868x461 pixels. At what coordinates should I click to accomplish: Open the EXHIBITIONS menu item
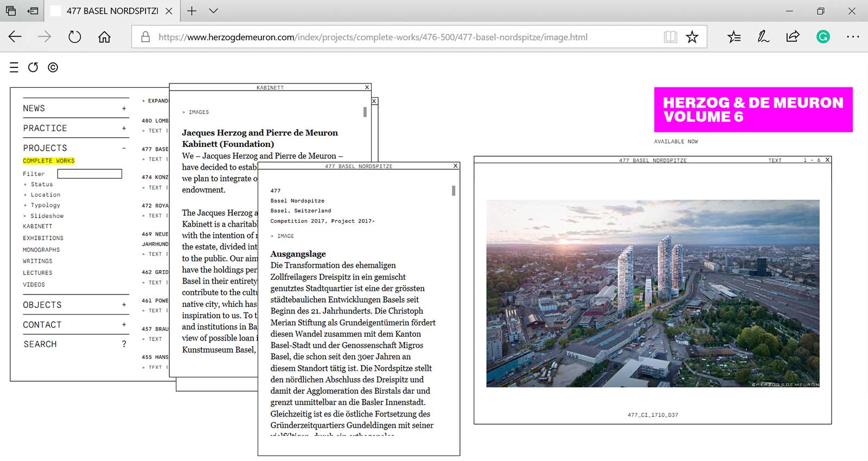click(43, 238)
